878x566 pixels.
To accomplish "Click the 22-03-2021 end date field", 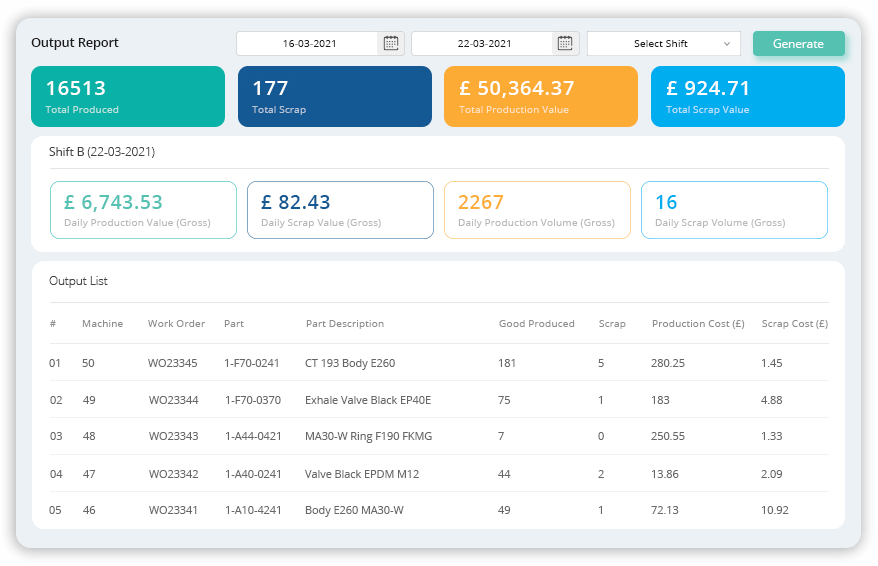I will [483, 44].
